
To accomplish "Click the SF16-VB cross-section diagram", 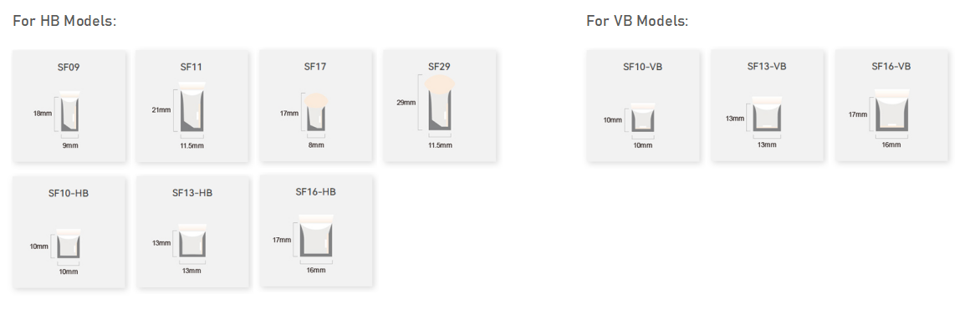I will pos(891,112).
